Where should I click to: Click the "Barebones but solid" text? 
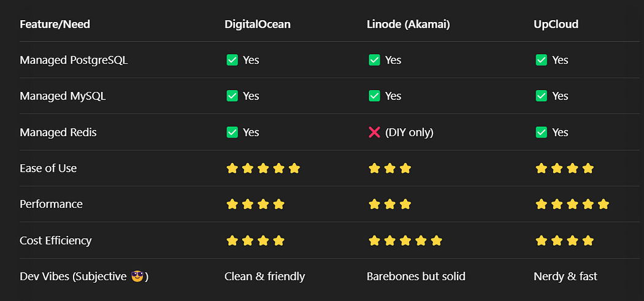[x=416, y=276]
